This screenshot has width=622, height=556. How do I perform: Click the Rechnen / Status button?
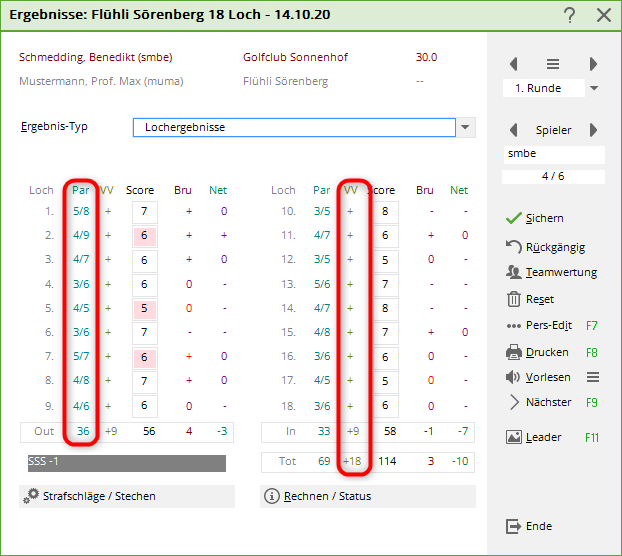coord(367,496)
